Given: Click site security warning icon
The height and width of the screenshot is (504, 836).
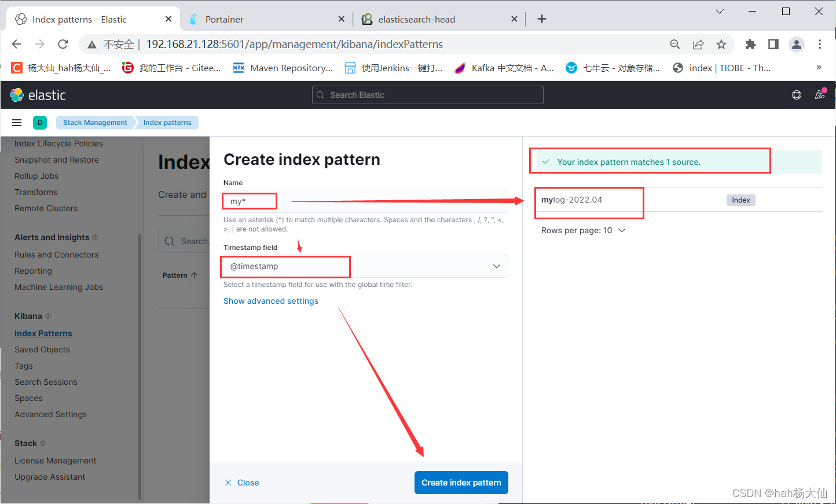Looking at the screenshot, I should point(91,44).
